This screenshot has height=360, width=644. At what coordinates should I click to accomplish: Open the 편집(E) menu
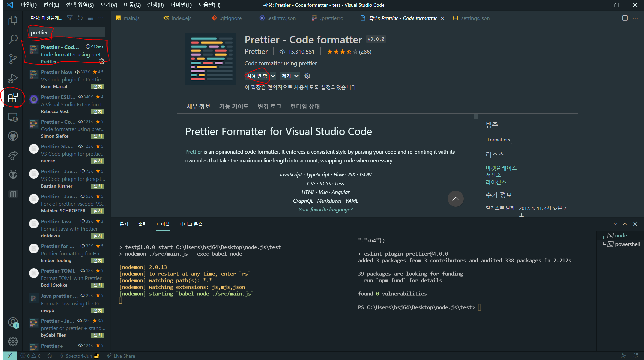click(x=51, y=5)
